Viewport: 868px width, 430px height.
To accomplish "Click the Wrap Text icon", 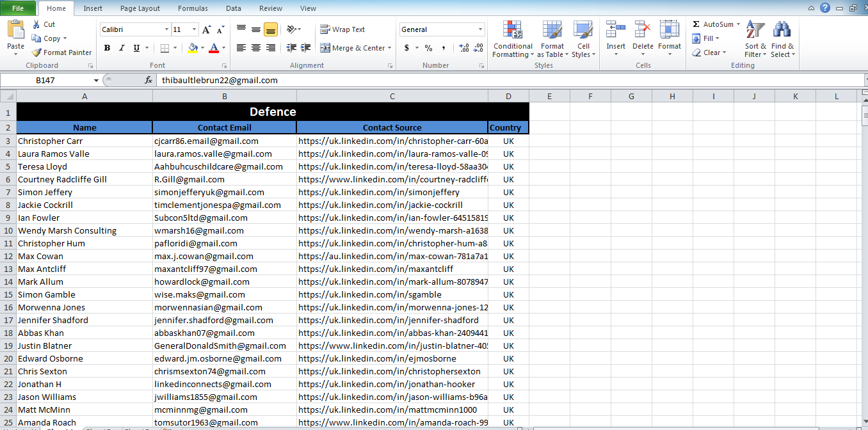I will (325, 29).
